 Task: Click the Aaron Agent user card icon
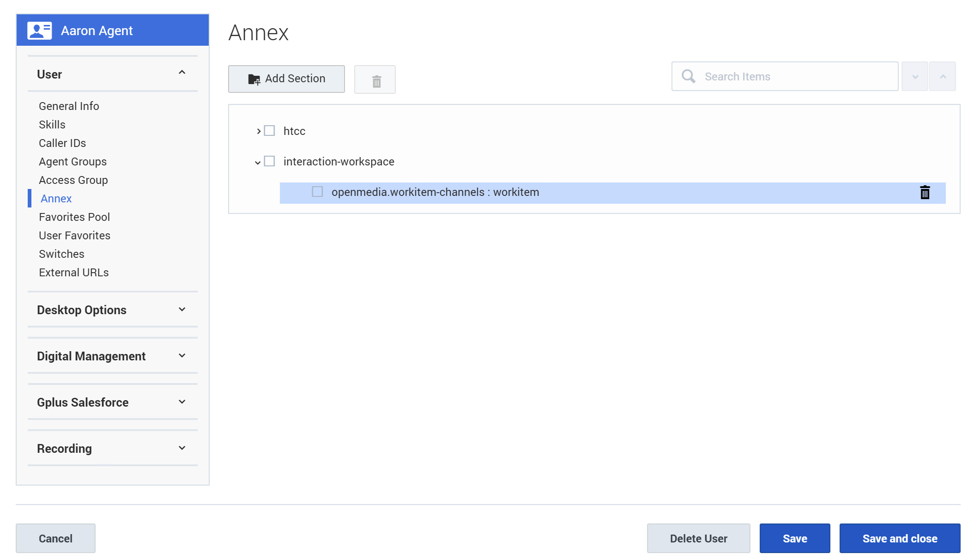point(39,30)
